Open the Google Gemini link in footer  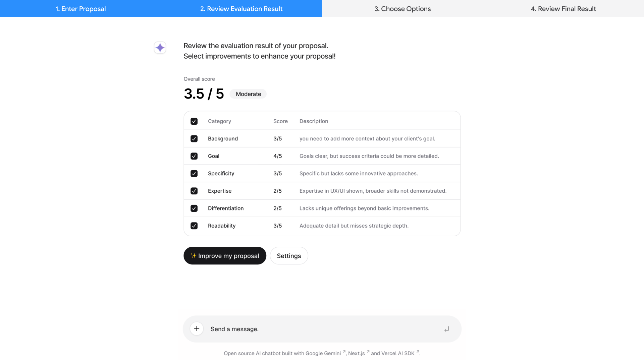click(x=323, y=353)
